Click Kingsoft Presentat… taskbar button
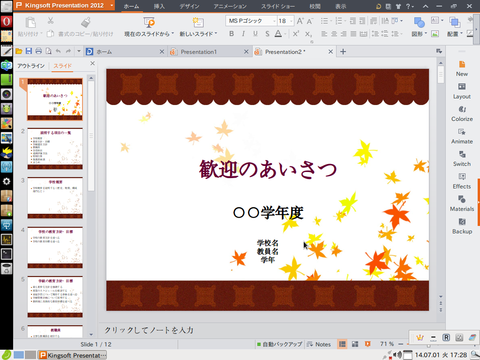The image size is (480, 360). (73, 355)
